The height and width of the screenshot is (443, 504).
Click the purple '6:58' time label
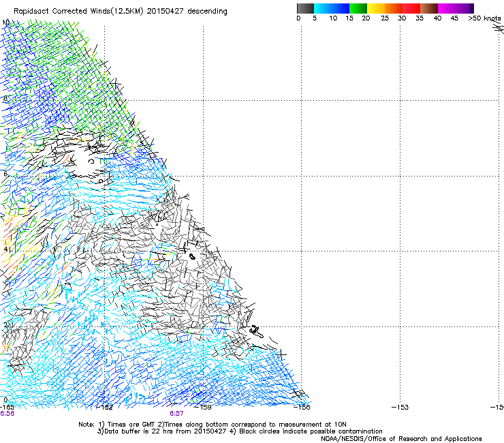pos(7,414)
